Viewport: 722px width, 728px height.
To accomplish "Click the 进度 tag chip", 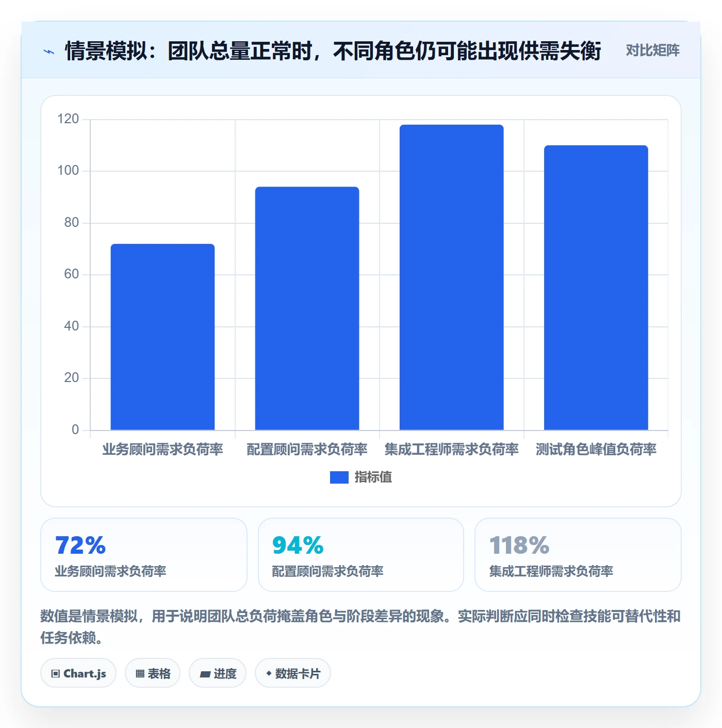I will pos(218,673).
